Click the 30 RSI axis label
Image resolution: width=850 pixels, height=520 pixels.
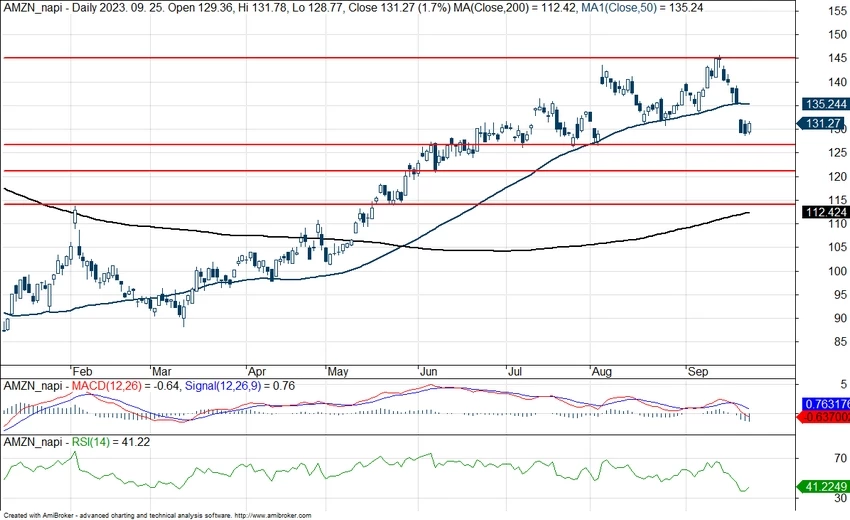[x=840, y=498]
